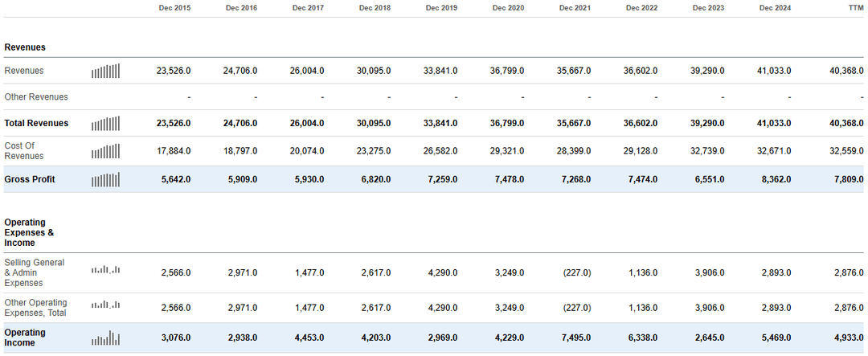The height and width of the screenshot is (356, 868).
Task: Click the Operating Income sparkline chart
Action: point(105,338)
